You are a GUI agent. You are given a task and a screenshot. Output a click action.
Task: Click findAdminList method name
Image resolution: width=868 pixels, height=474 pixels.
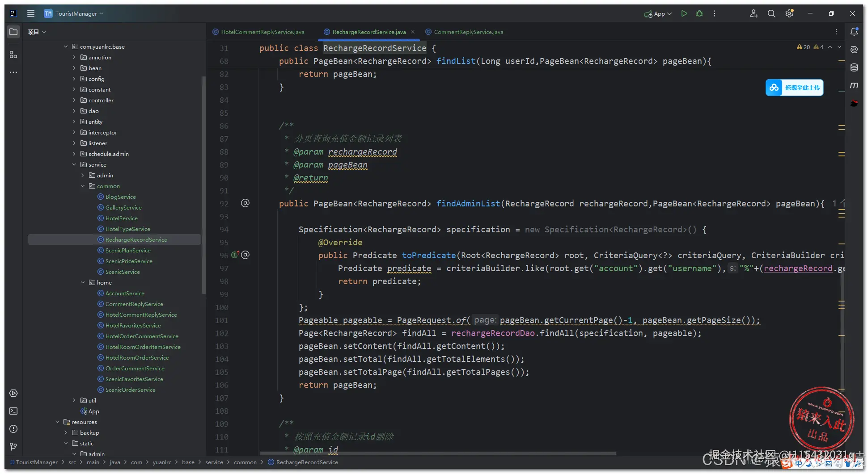tap(468, 203)
